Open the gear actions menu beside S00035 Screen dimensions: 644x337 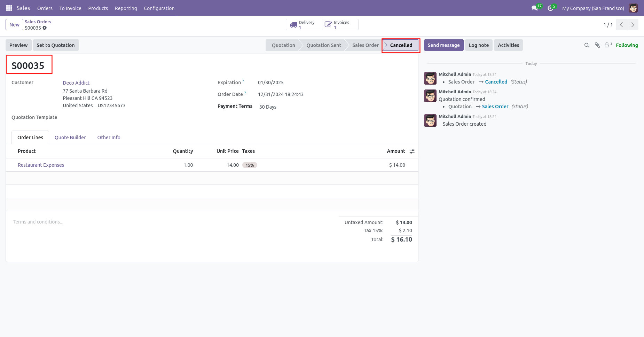(x=45, y=28)
